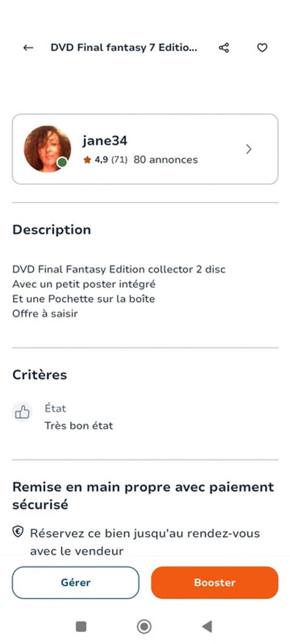Tap the Gérer button
Screen dimensions: 290x644
(x=76, y=583)
